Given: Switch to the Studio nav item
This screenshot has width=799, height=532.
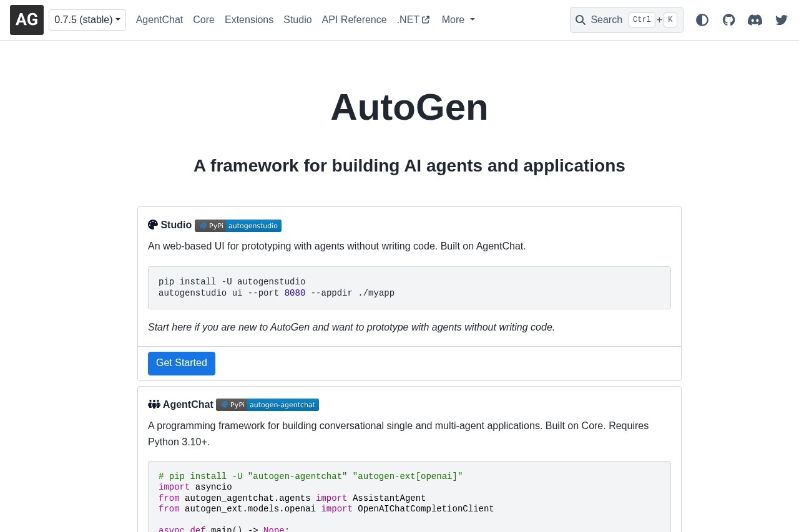Looking at the screenshot, I should pos(297,20).
